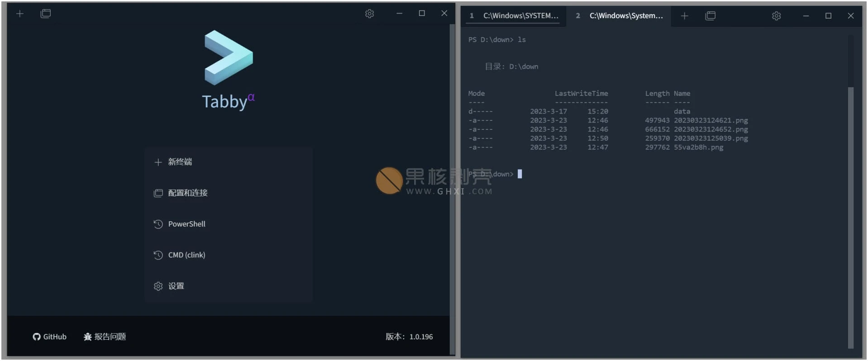Switch to tab 1 C:\Windows\SYSTEM...

point(516,16)
